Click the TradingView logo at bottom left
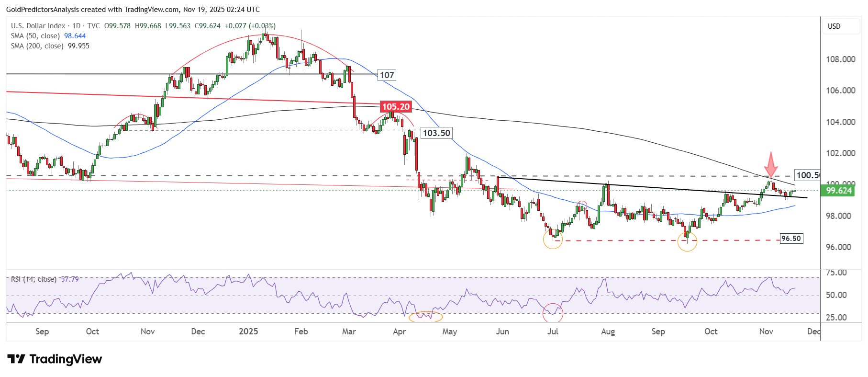 coord(55,359)
